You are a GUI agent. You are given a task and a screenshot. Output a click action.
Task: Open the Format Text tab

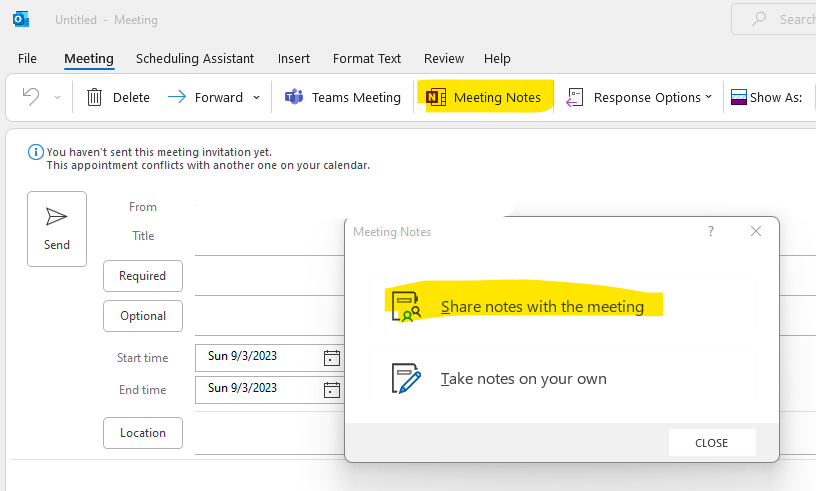click(x=367, y=58)
